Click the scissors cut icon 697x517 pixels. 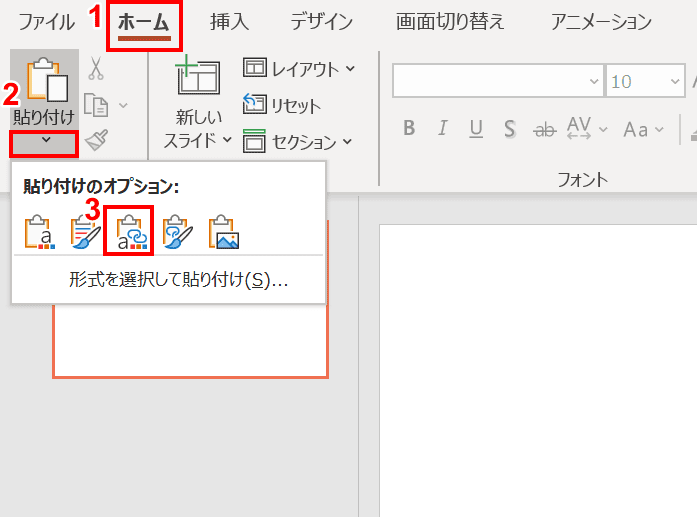tap(96, 68)
